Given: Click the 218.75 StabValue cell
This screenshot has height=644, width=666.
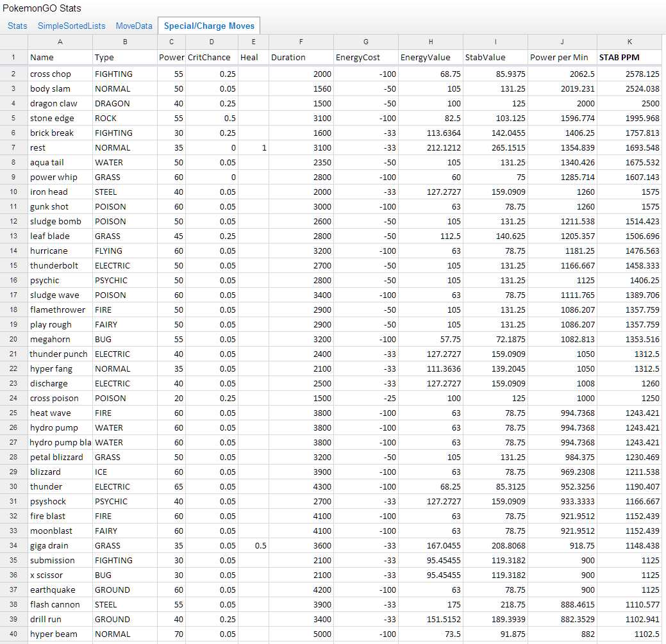Looking at the screenshot, I should point(495,604).
